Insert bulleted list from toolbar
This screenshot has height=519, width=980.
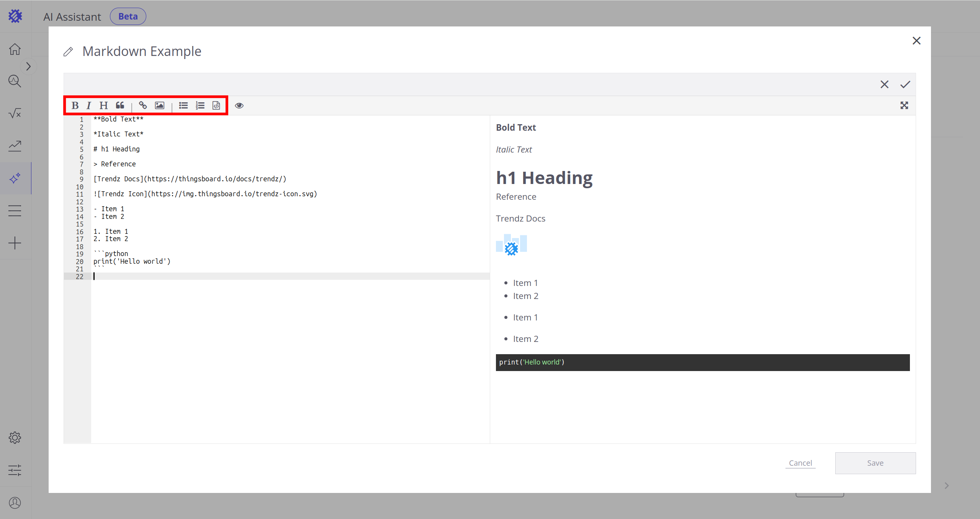click(x=183, y=105)
